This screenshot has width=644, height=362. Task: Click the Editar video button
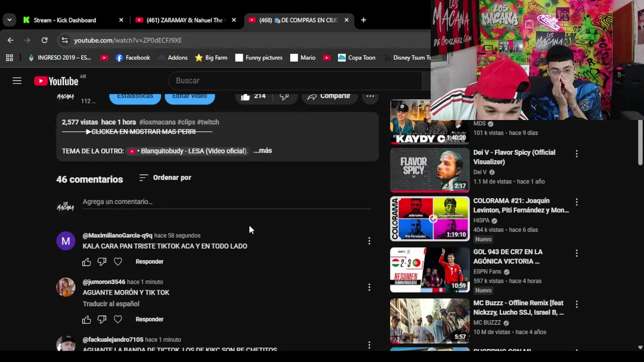coord(190,96)
